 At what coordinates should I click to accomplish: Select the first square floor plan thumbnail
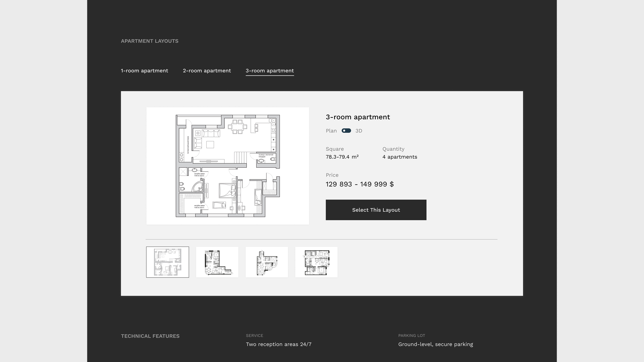167,262
